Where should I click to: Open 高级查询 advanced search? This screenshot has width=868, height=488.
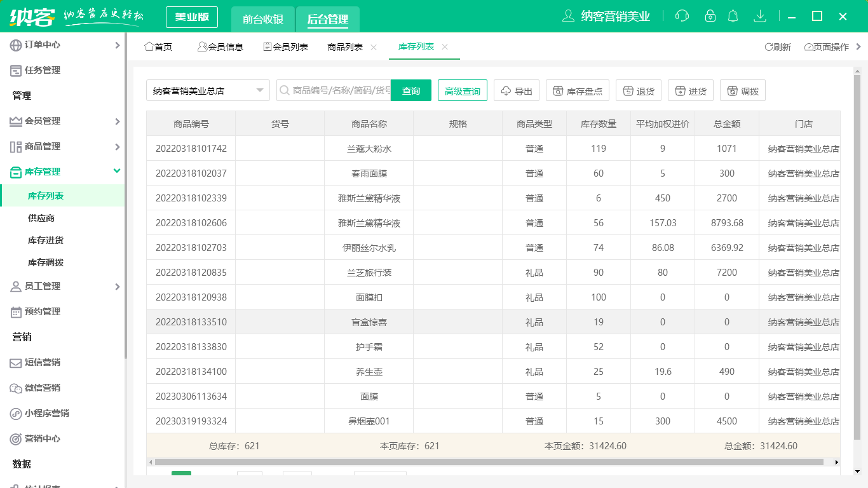click(462, 90)
